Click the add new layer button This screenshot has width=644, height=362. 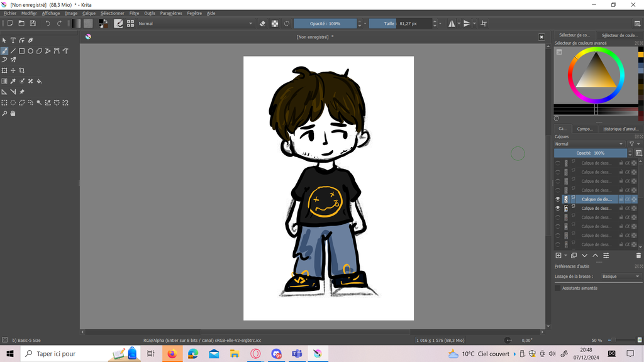click(558, 256)
